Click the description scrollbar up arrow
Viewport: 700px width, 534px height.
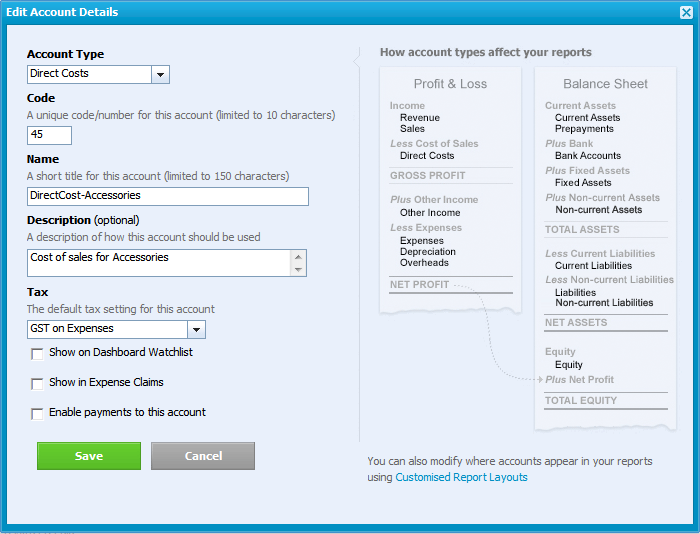coord(299,257)
